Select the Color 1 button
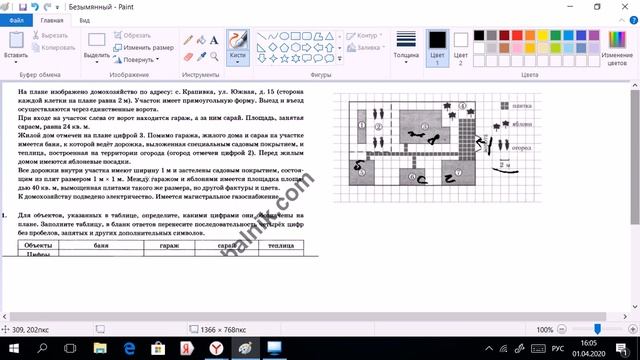Viewport: 640px width, 360px height. 437,47
